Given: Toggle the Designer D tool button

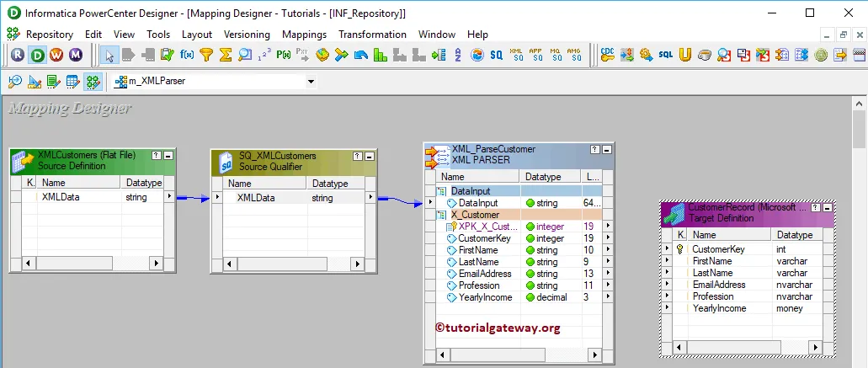Looking at the screenshot, I should pos(37,55).
